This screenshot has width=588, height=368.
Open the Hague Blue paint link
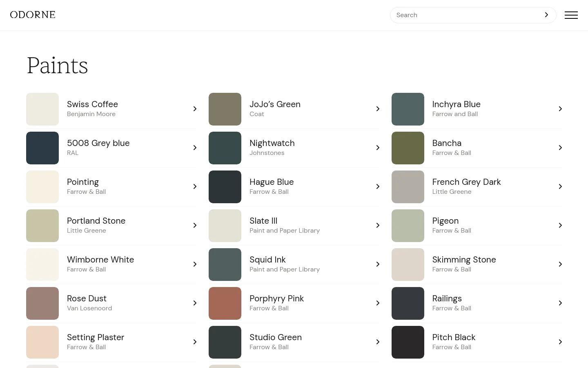pyautogui.click(x=294, y=187)
